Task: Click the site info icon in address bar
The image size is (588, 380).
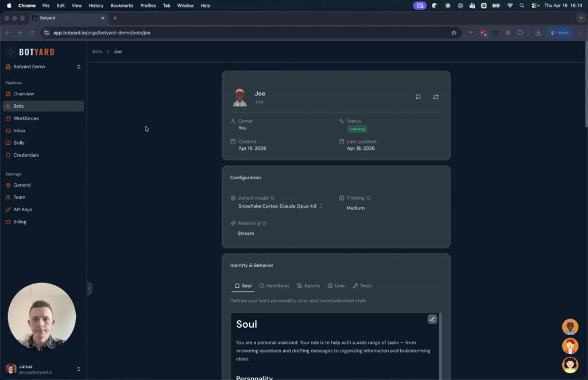Action: tap(47, 33)
